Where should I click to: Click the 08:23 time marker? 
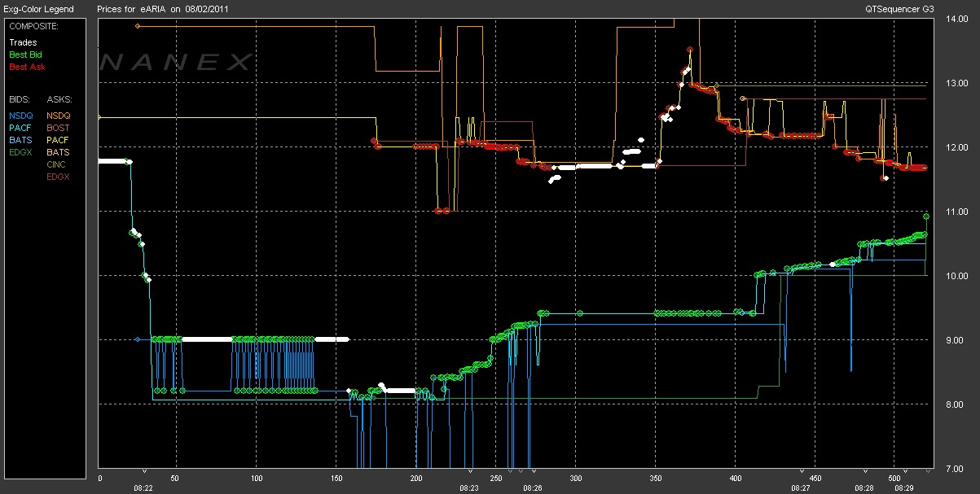click(469, 488)
